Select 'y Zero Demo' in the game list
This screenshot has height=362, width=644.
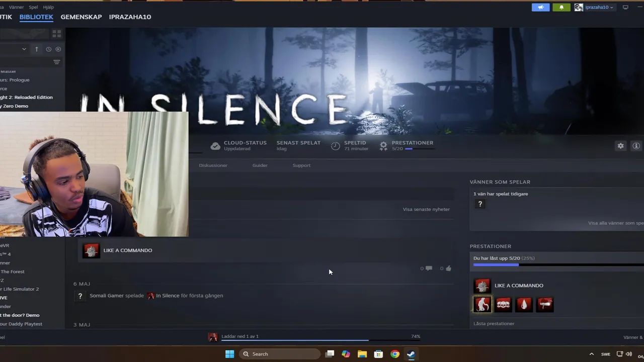pos(15,106)
